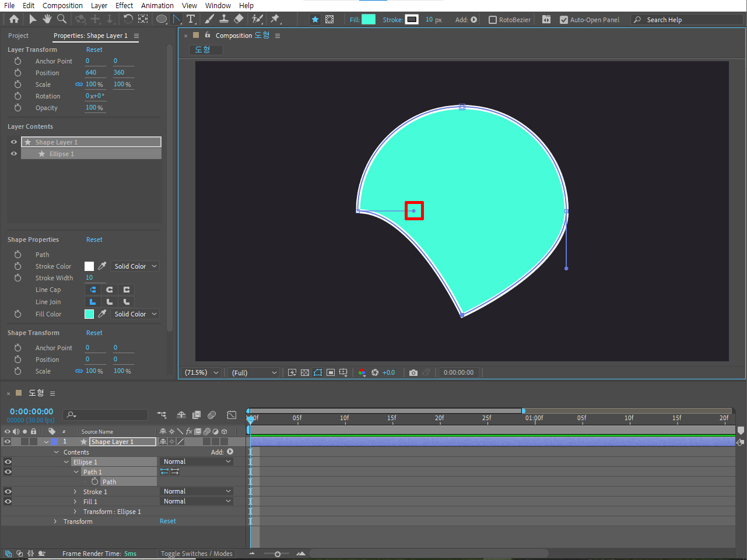Toggle the Opacity stopwatch in Layer Transform
Image resolution: width=747 pixels, height=560 pixels.
(17, 108)
